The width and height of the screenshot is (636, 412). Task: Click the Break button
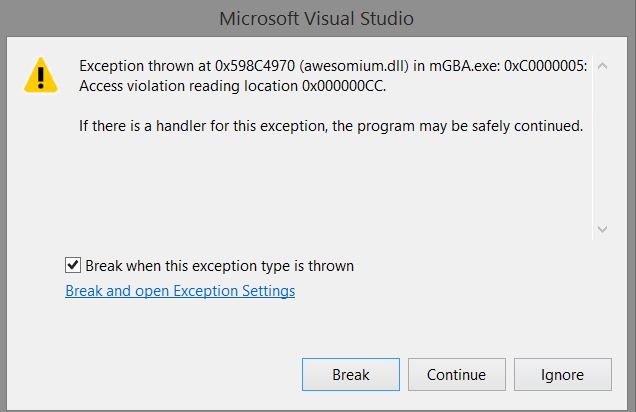pos(351,374)
